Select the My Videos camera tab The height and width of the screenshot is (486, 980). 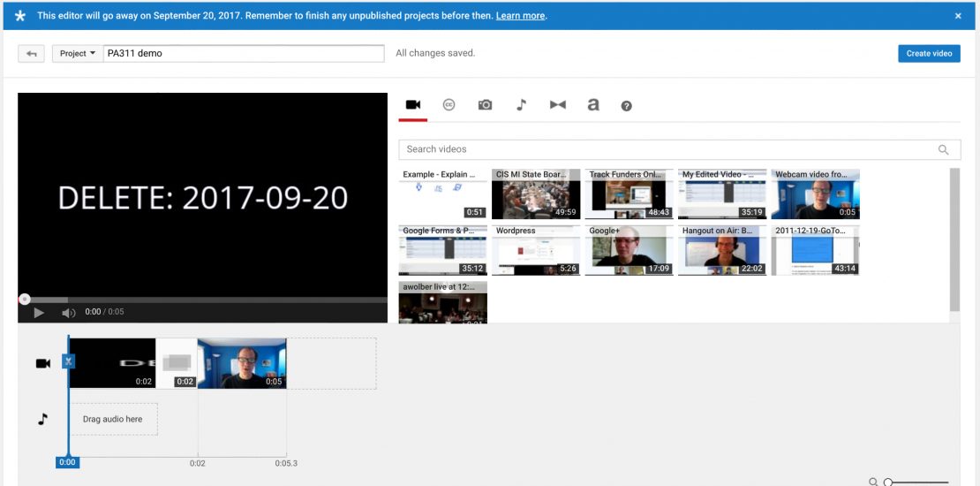click(412, 105)
